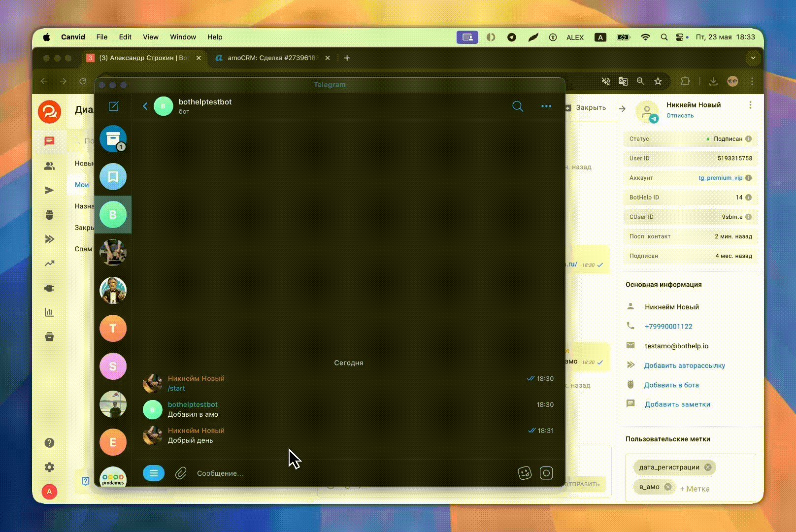This screenshot has width=796, height=532.
Task: Click the /start command link in chat
Action: pos(176,388)
